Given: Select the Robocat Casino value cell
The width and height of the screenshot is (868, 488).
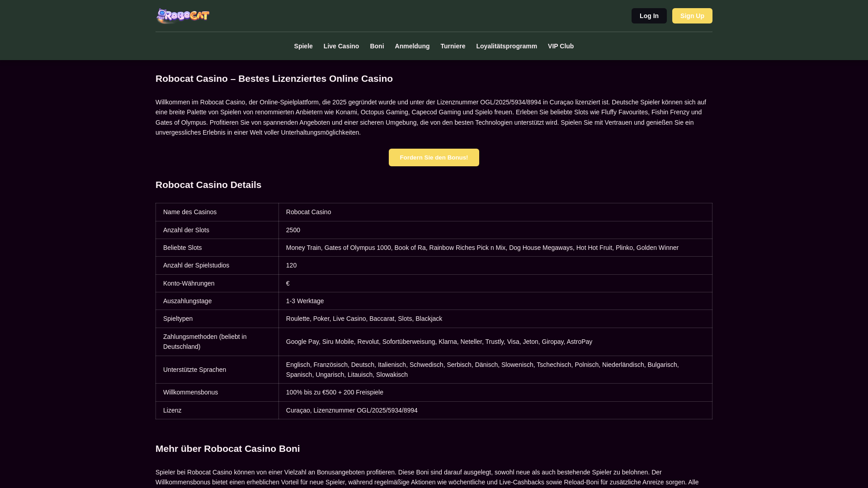Looking at the screenshot, I should [495, 212].
